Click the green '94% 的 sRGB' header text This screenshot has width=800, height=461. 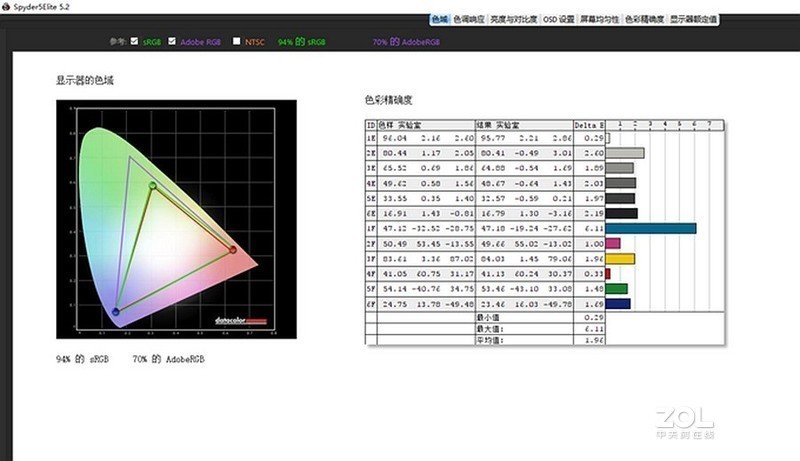click(302, 42)
